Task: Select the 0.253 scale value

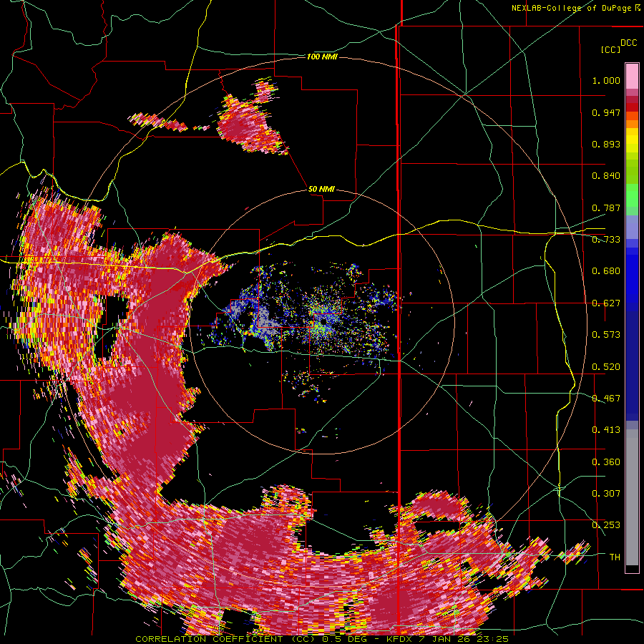Action: click(606, 525)
